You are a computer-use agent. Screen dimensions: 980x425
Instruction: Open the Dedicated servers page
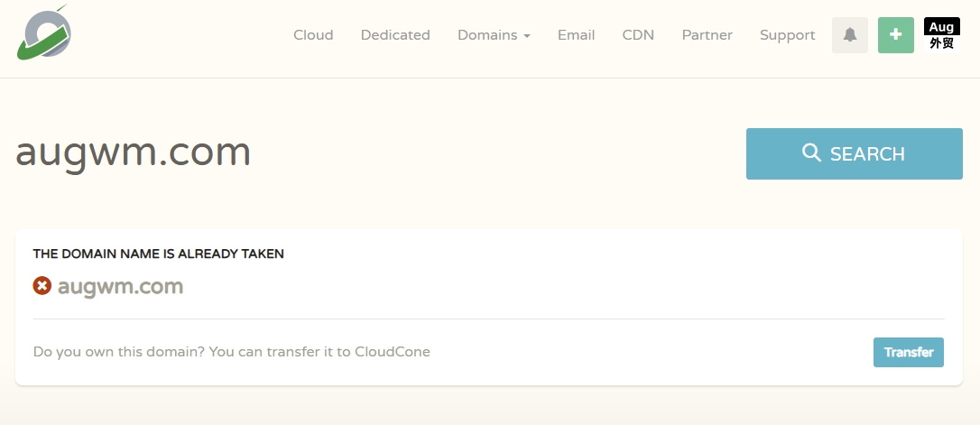pos(395,35)
